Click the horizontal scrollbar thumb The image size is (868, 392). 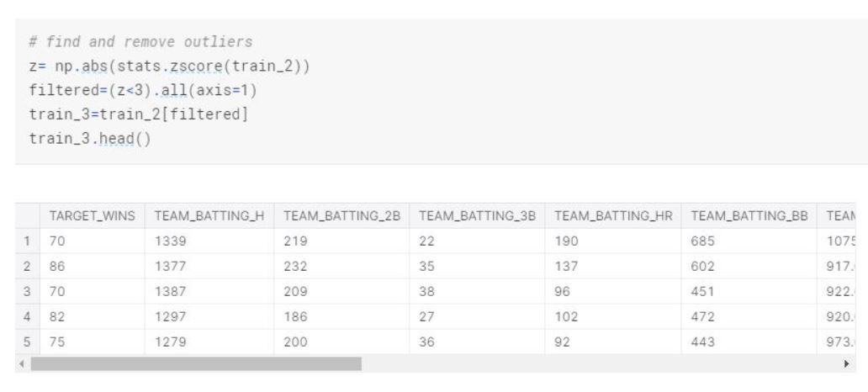tap(196, 363)
